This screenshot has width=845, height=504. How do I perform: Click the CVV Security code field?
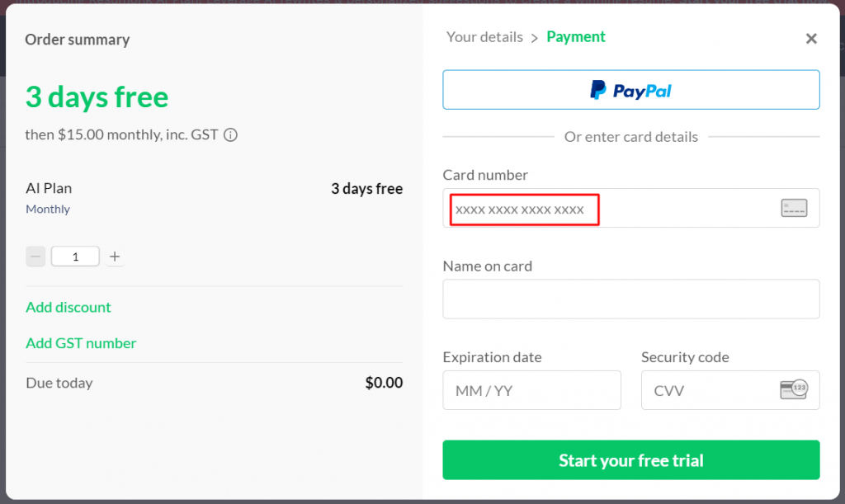coord(730,390)
